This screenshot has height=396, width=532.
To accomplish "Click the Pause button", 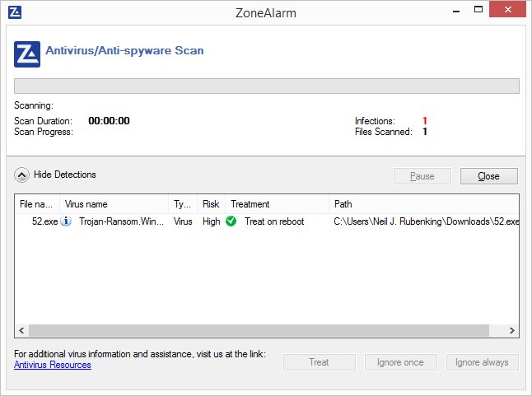I will (x=422, y=176).
